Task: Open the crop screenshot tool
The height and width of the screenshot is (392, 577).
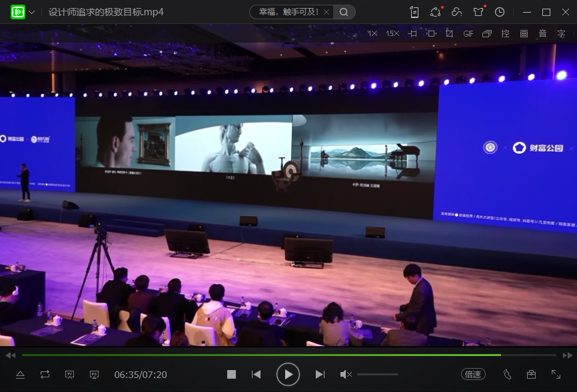Action: pos(450,33)
